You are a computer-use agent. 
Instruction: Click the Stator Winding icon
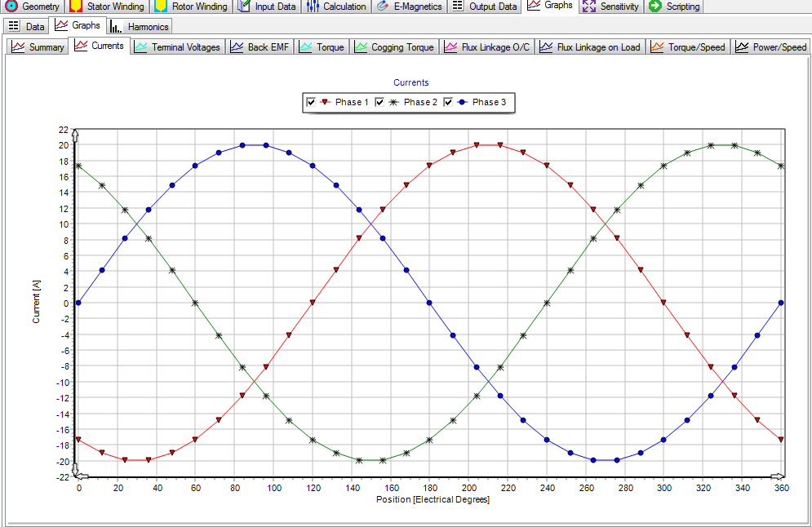pos(76,7)
